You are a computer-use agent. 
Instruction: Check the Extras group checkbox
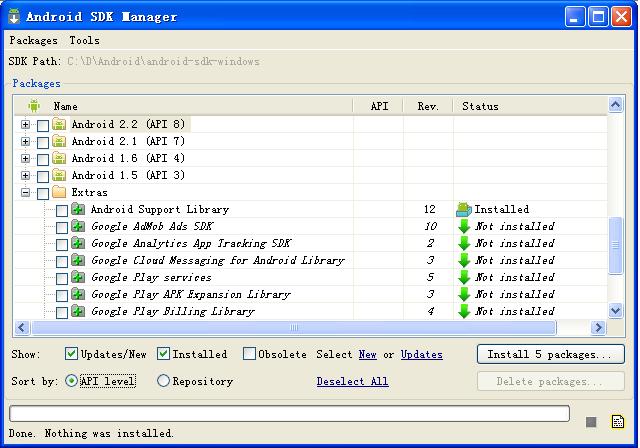click(x=43, y=193)
